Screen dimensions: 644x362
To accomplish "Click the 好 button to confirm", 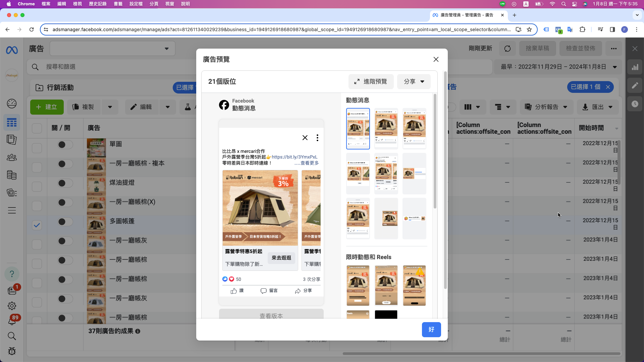I will pos(431,329).
